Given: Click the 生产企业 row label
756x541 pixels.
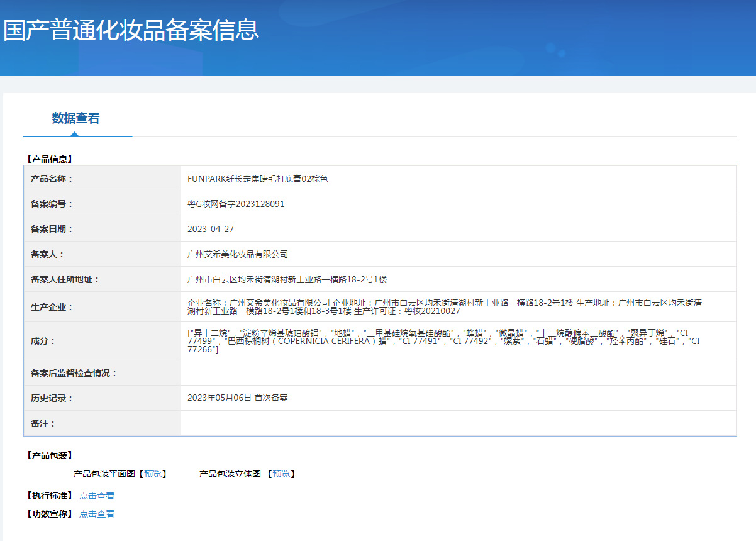Looking at the screenshot, I should [52, 307].
